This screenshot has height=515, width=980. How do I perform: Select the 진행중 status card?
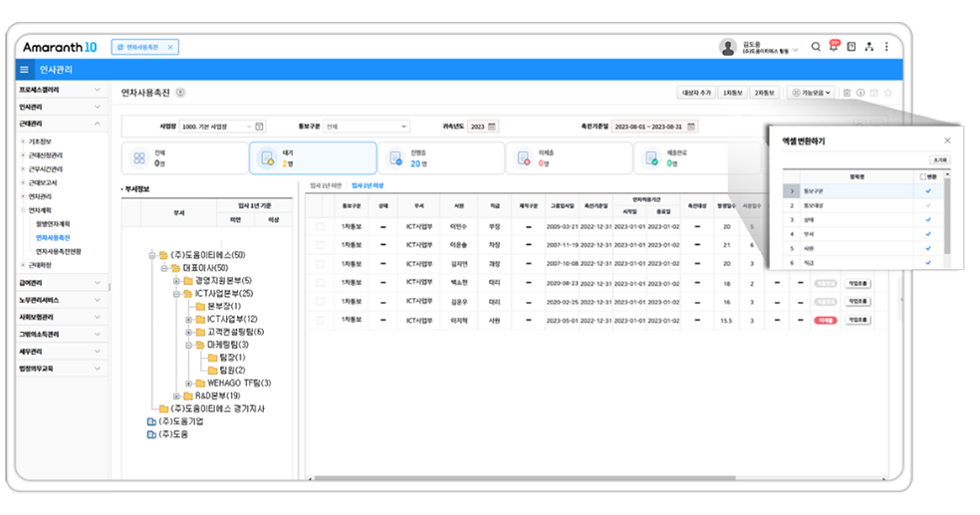(x=440, y=158)
